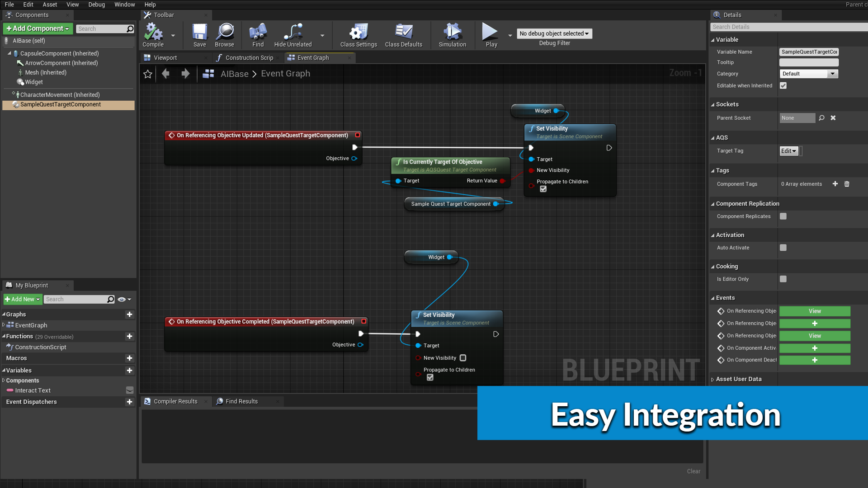Screen dimensions: 868x488
Task: Toggle Component Replicates checkbox
Action: [783, 216]
